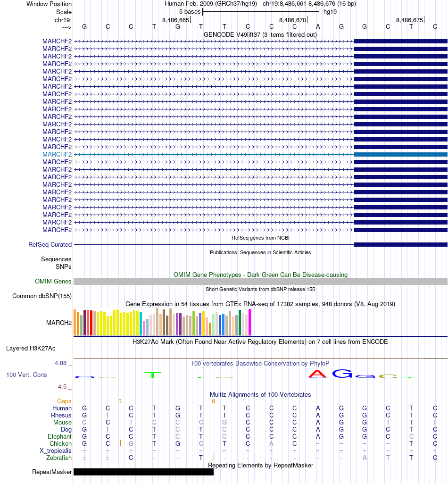This screenshot has width=448, height=483.
Task: Click 'Publications: Sequences in Scientific Articles' title
Action: coord(260,252)
